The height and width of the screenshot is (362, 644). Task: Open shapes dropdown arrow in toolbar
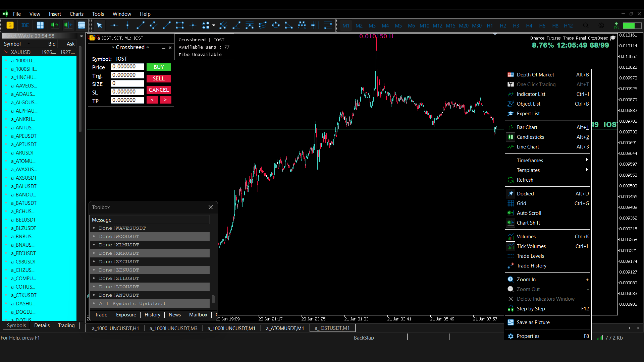214,25
